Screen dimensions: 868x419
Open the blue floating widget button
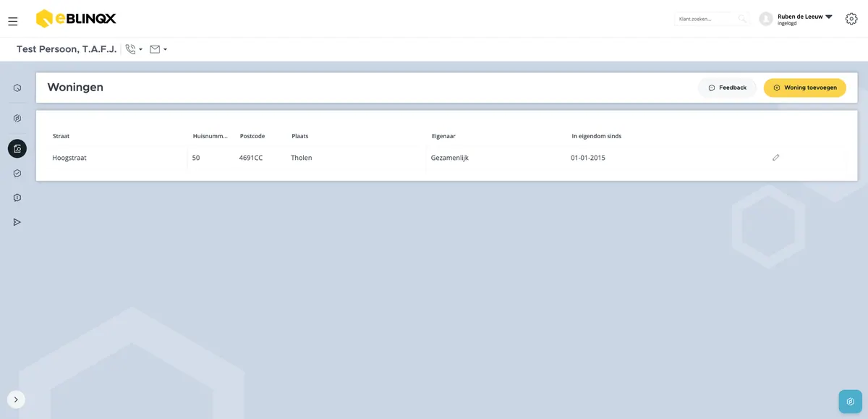click(851, 402)
